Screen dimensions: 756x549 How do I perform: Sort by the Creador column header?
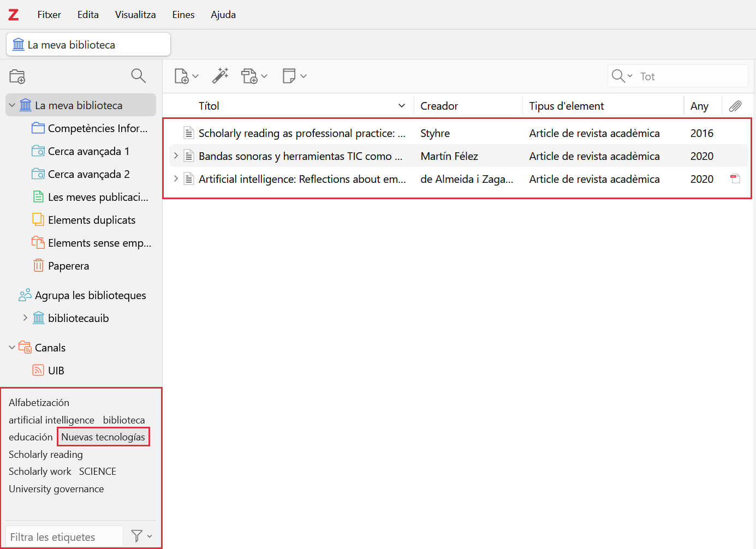(x=468, y=106)
